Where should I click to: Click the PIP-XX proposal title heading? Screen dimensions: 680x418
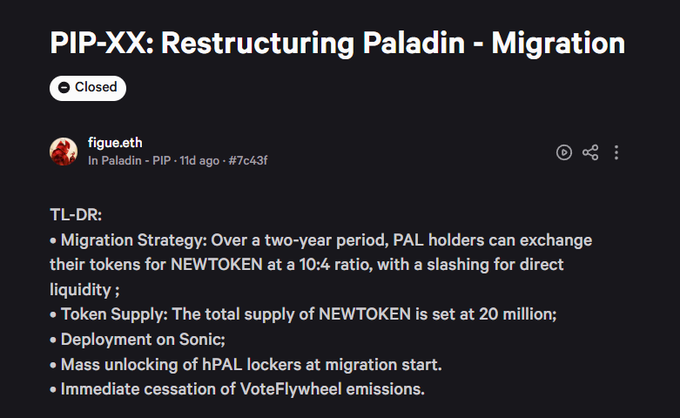coord(338,43)
